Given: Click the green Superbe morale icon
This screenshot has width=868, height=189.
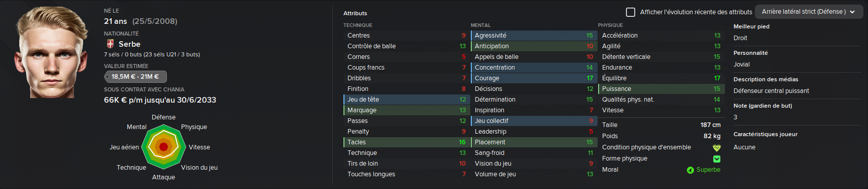Looking at the screenshot, I should (690, 170).
